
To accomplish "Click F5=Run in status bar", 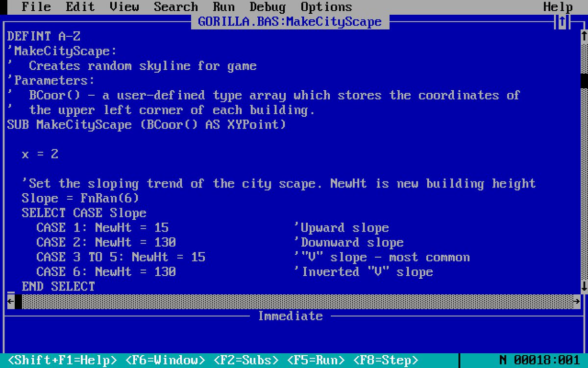I will 316,360.
